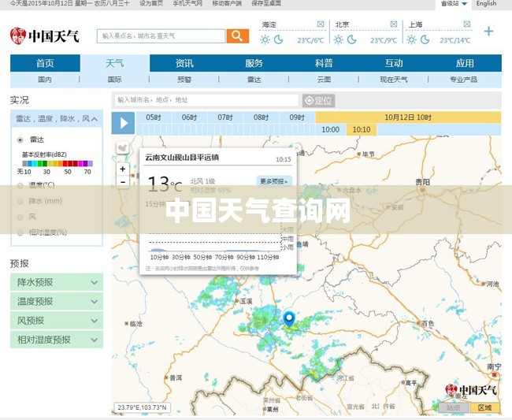Play the radar animation timeline
The width and height of the screenshot is (512, 420).
(x=123, y=123)
